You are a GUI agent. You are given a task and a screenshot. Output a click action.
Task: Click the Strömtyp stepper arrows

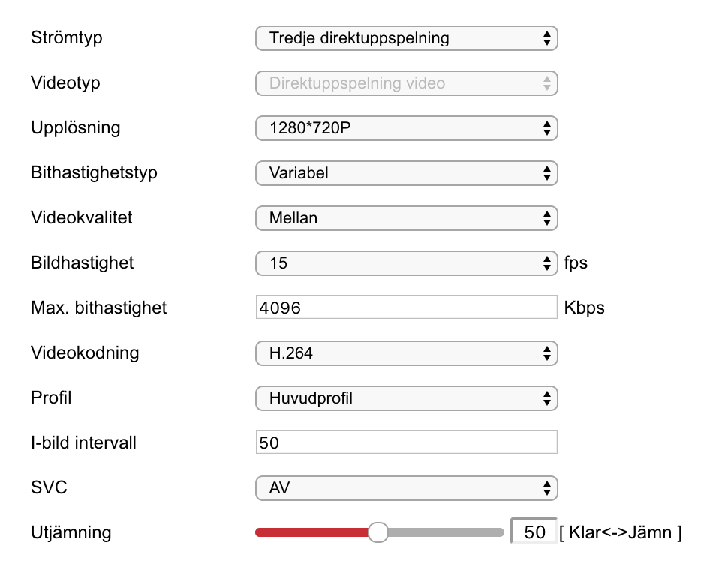[x=548, y=38]
